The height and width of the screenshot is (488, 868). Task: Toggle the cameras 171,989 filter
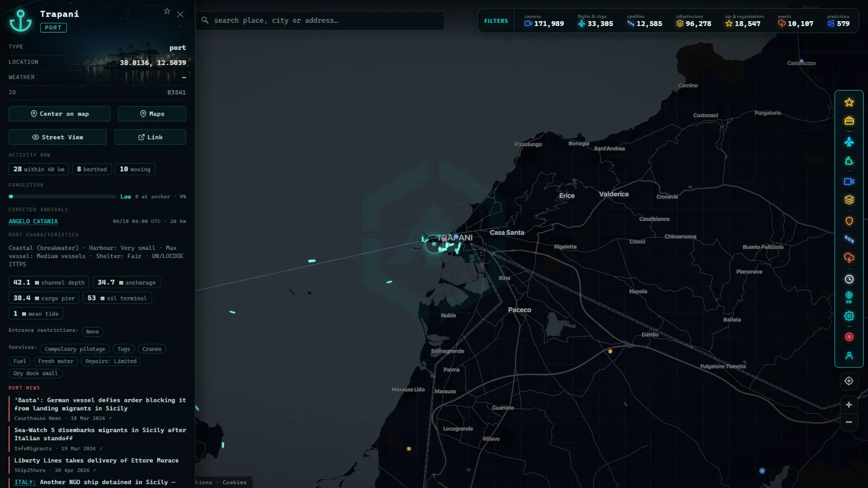pyautogui.click(x=544, y=21)
